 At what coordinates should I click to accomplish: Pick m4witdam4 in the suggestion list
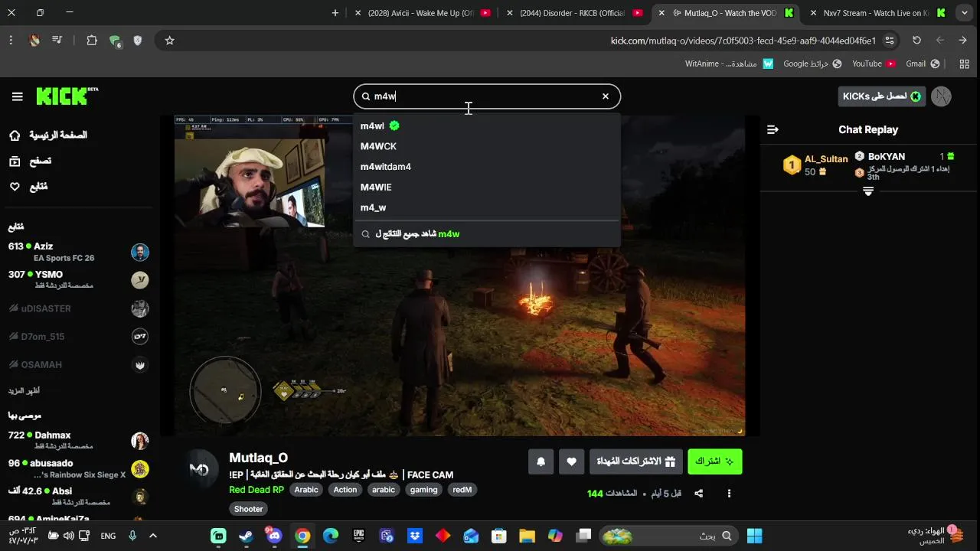coord(487,167)
